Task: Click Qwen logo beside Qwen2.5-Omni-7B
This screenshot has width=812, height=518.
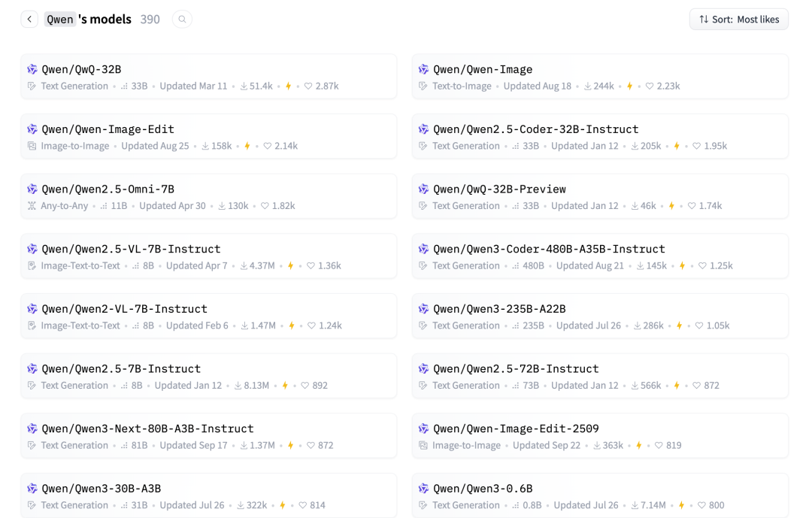Action: click(32, 189)
